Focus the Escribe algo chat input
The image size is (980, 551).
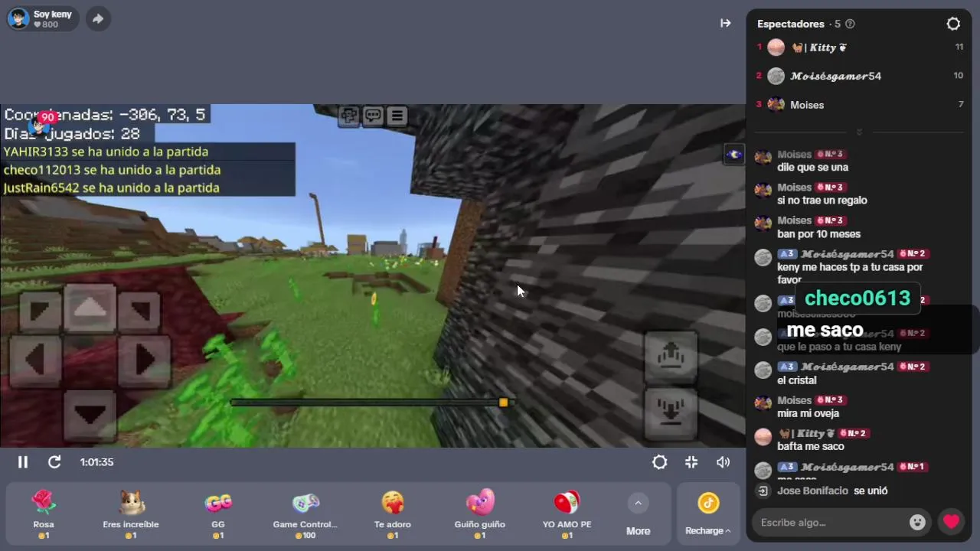coord(831,523)
